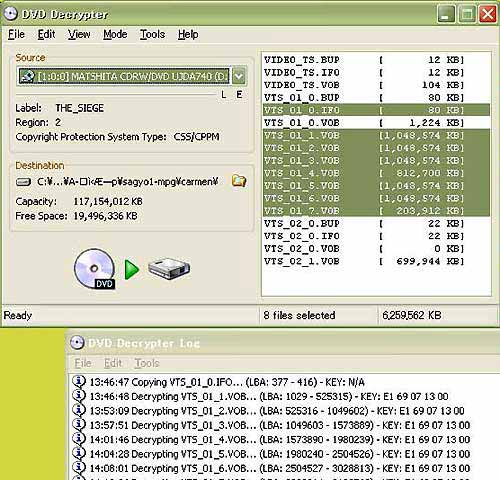Open the Mode menu

[x=115, y=34]
